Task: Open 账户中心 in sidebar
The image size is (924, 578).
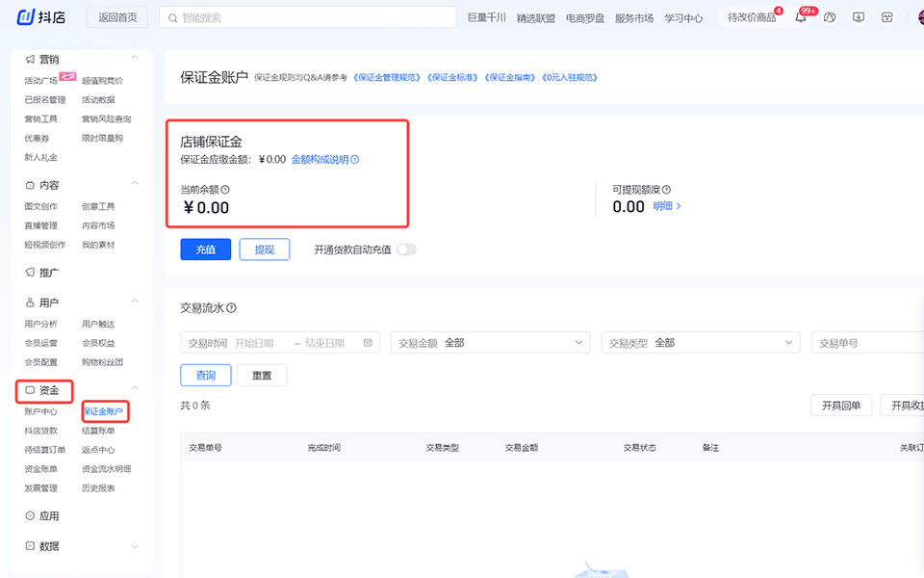Action: pos(41,411)
